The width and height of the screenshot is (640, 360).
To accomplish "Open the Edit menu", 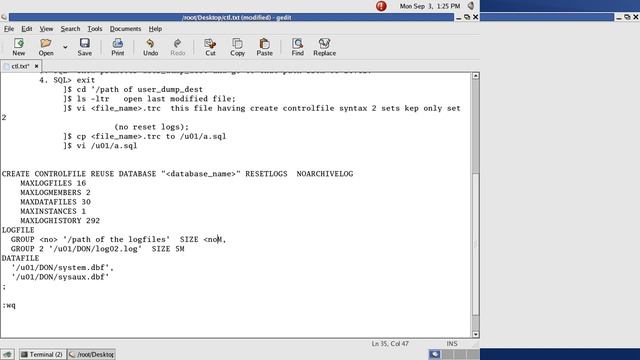I will click(x=27, y=29).
